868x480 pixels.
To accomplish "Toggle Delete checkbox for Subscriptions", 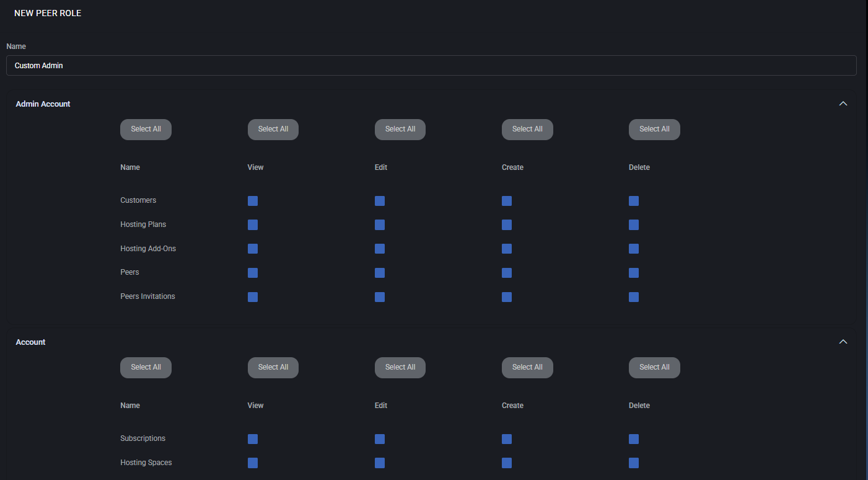I will pos(634,439).
